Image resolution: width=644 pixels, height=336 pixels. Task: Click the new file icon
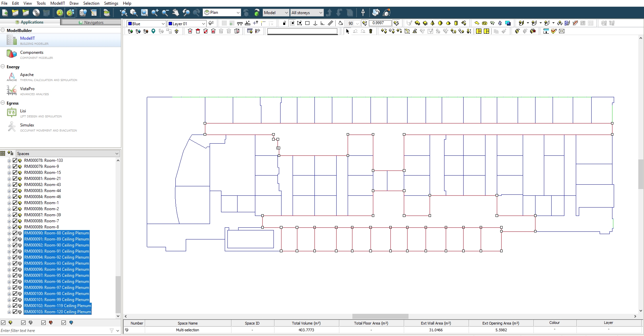coord(5,13)
